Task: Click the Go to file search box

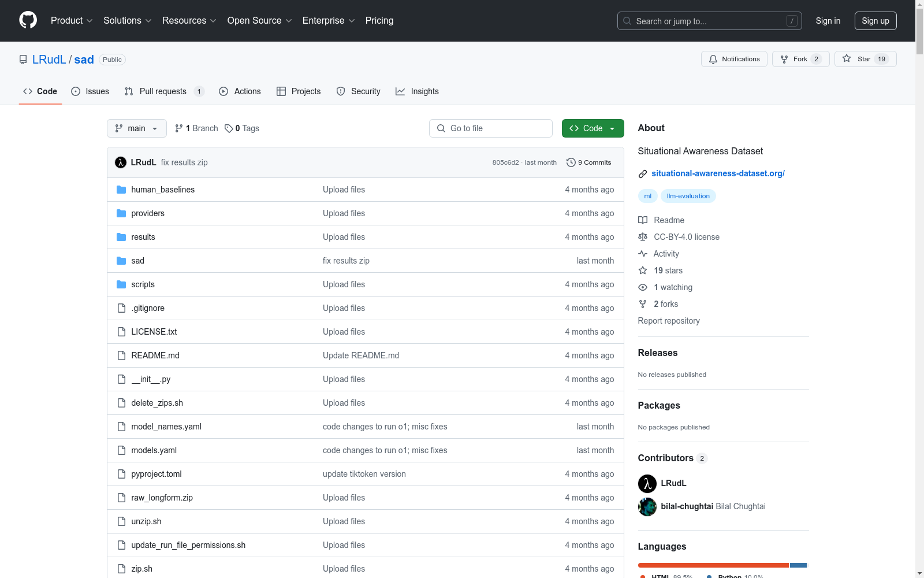Action: (491, 128)
